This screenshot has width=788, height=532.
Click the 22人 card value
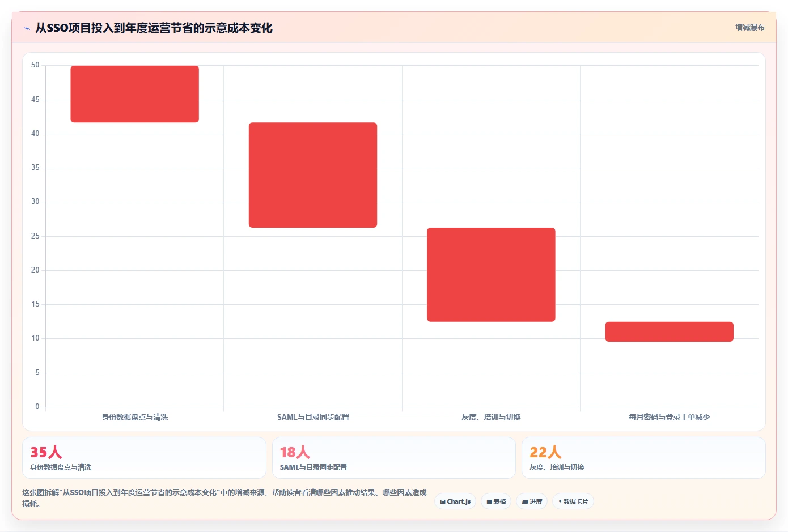pyautogui.click(x=545, y=452)
